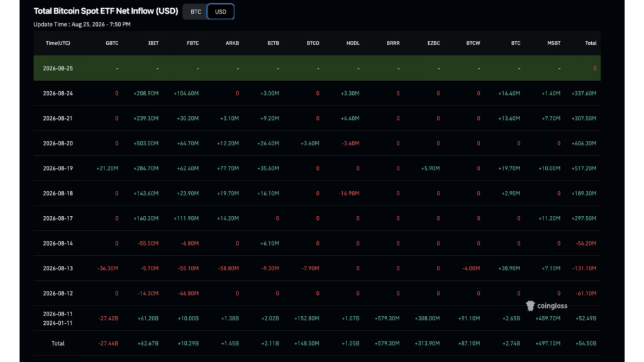Click the +5.90M EZBC value
The width and height of the screenshot is (644, 362).
pos(430,168)
